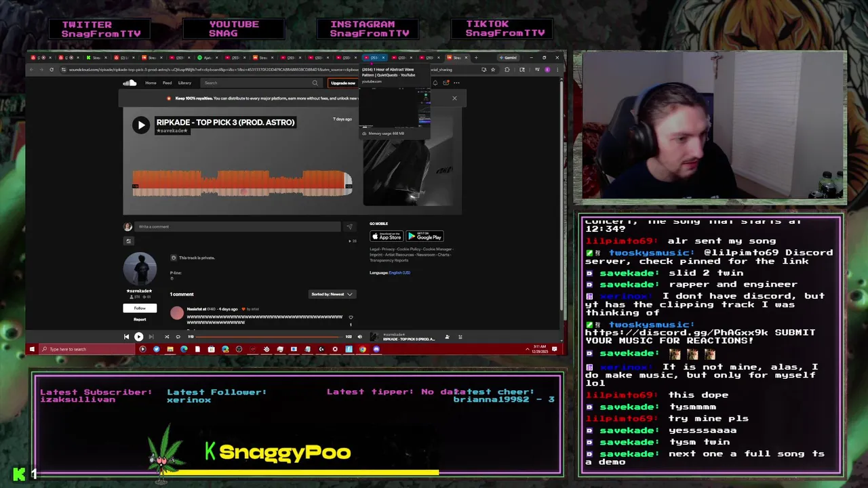This screenshot has width=868, height=488.
Task: Click the Windows Start button
Action: (32, 349)
